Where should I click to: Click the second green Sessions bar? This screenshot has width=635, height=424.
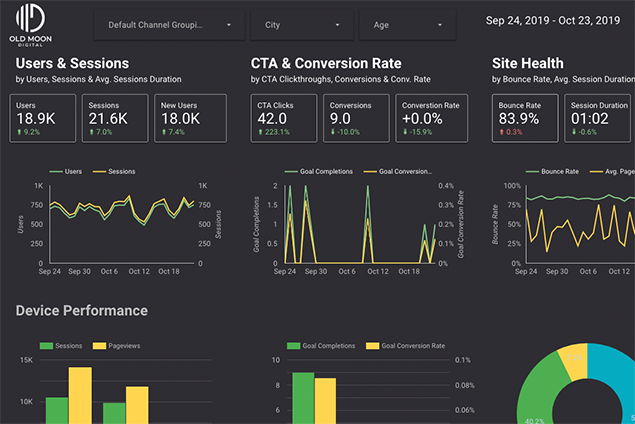(114, 413)
